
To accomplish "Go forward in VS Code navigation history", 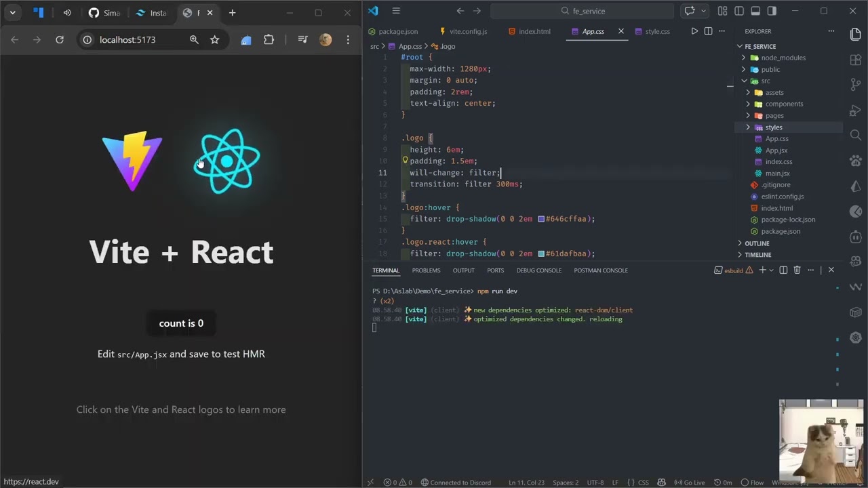I will click(477, 11).
